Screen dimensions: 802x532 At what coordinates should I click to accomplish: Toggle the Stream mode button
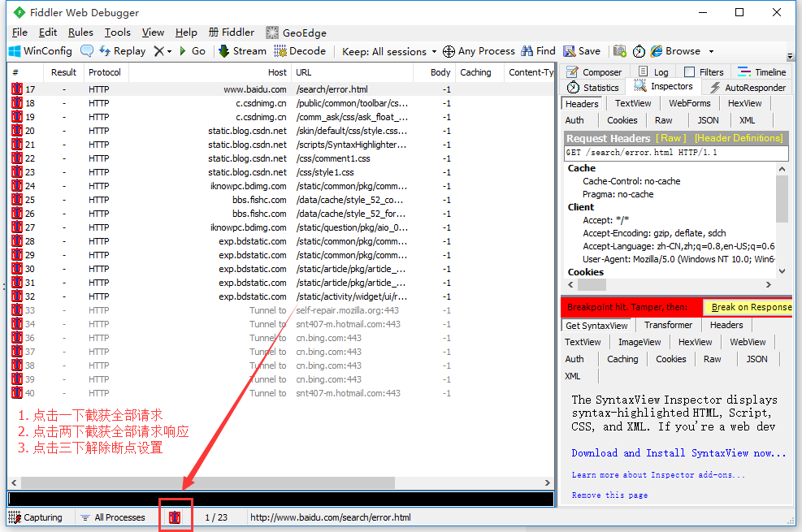click(242, 51)
